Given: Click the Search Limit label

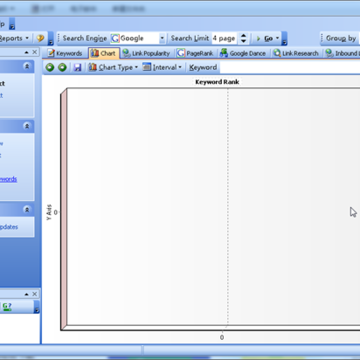Looking at the screenshot, I should (190, 38).
